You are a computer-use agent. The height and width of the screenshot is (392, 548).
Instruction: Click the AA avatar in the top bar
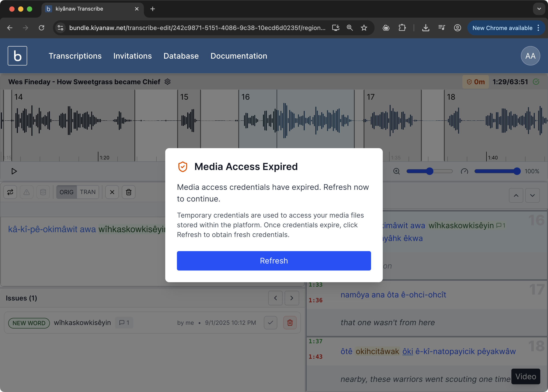click(530, 56)
